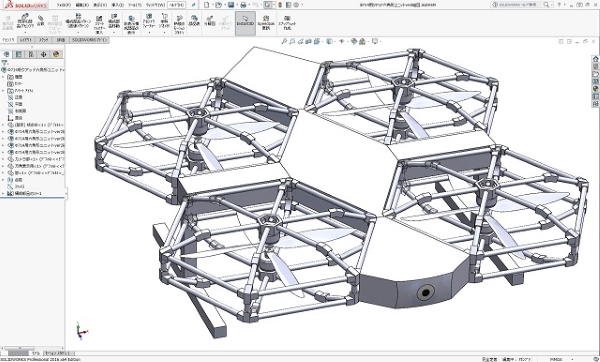The image size is (600, 362).
Task: Switch to the PropertyManager tab icon
Action: [x=18, y=54]
